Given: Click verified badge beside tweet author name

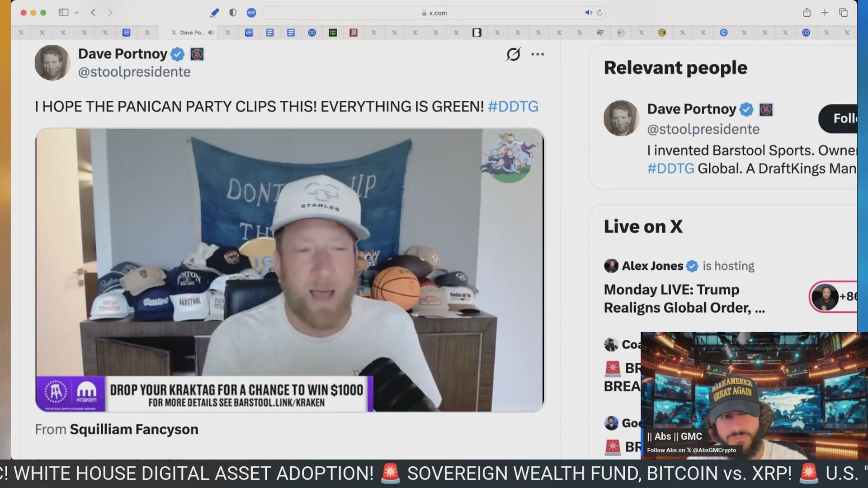Looking at the screenshot, I should click(x=177, y=54).
